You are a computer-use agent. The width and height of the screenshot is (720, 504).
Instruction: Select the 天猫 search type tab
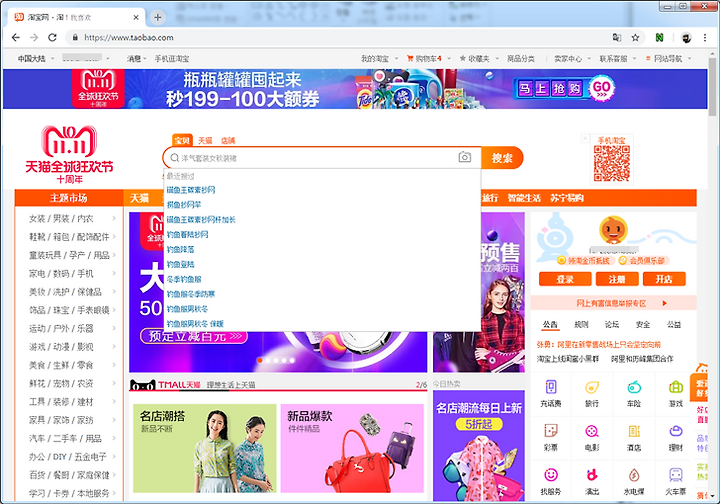coord(205,140)
